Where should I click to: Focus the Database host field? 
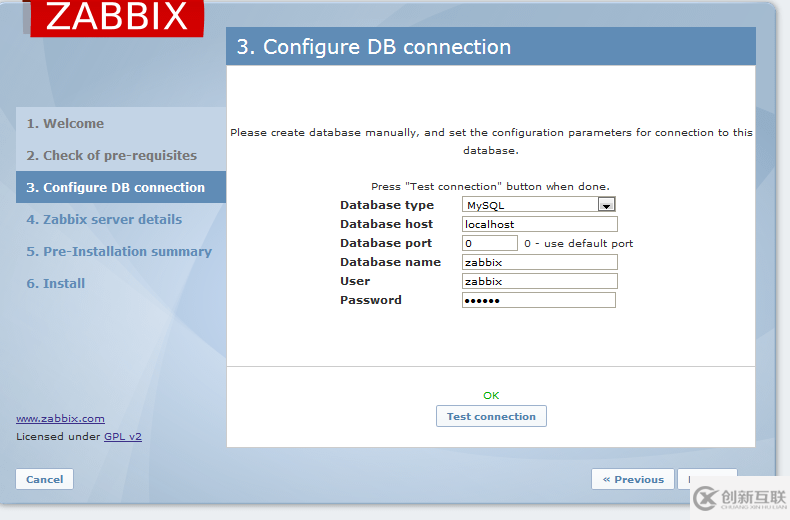[x=540, y=224]
